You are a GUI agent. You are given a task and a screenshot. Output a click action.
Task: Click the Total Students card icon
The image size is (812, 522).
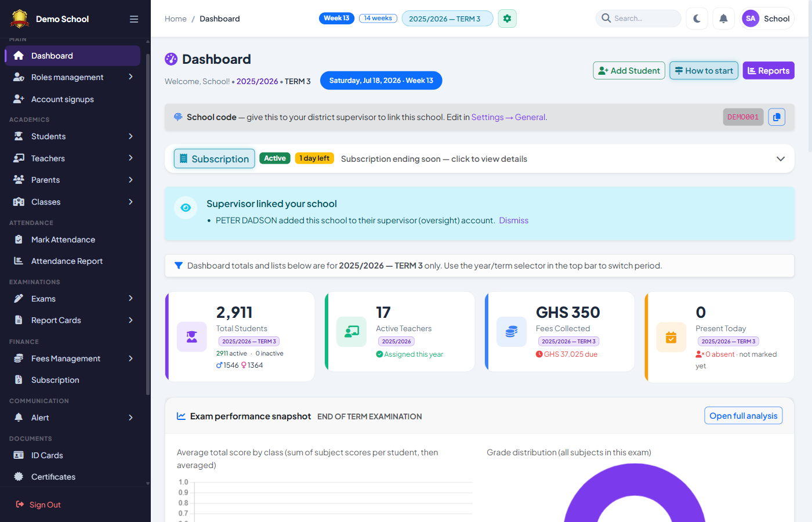[x=192, y=337]
